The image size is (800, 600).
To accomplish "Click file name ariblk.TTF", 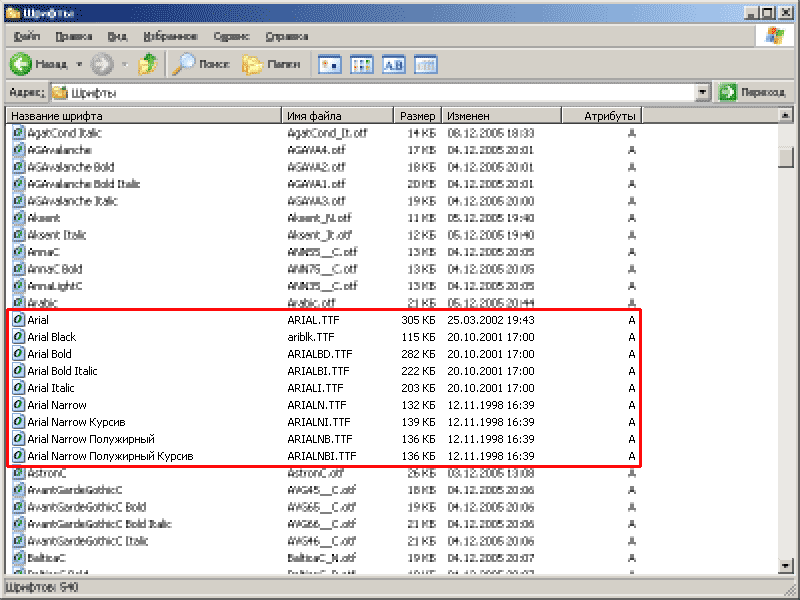I will [311, 337].
